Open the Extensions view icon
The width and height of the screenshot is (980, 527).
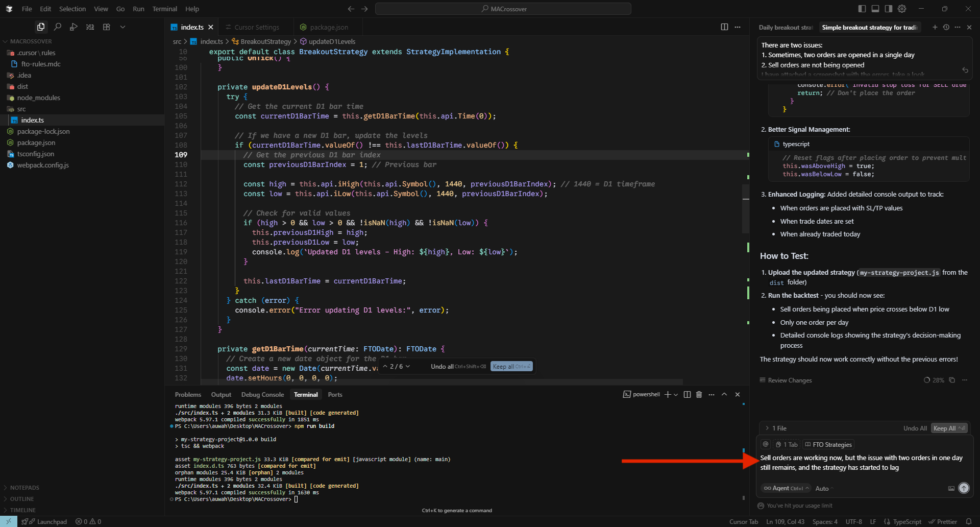tap(107, 27)
